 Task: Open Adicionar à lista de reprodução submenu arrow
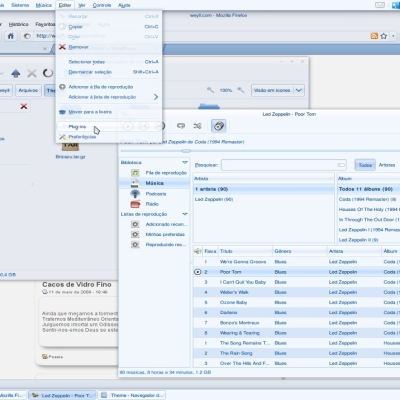156,97
